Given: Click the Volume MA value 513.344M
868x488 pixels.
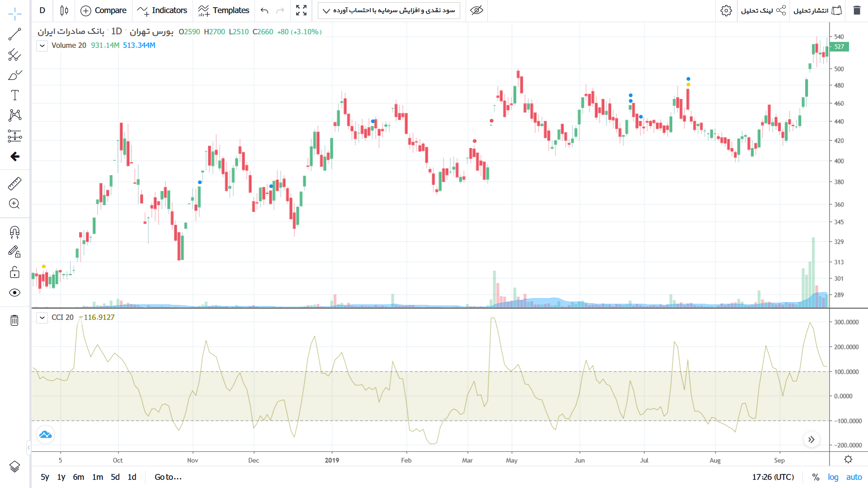Looking at the screenshot, I should (139, 46).
